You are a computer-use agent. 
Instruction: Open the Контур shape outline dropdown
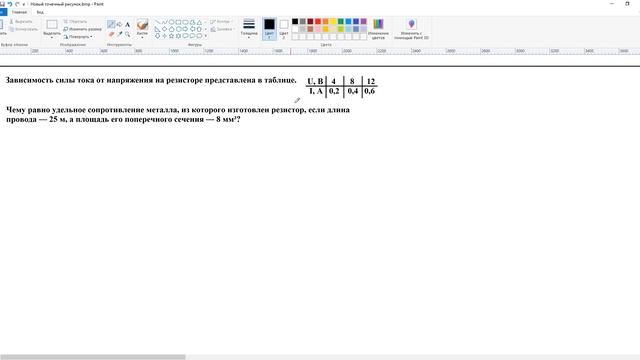[222, 22]
